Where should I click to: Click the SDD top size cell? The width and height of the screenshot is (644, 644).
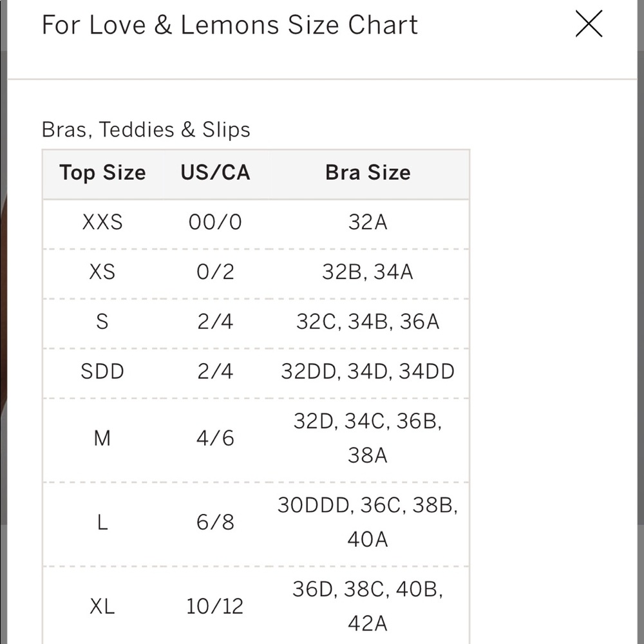click(102, 372)
